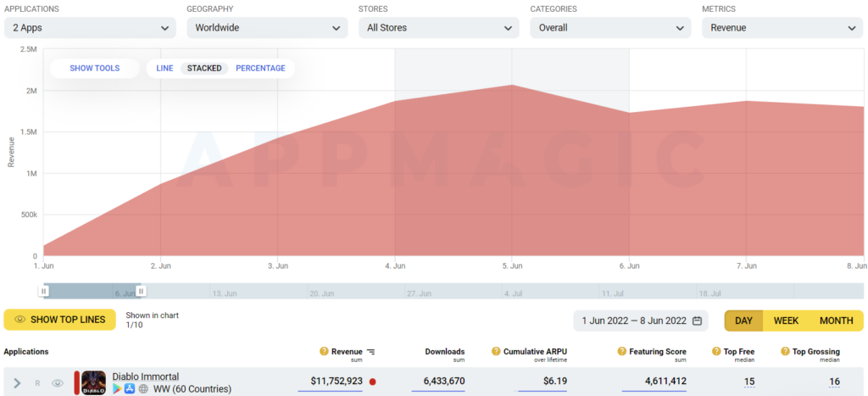This screenshot has width=868, height=396.
Task: Click the Top Grossing help icon
Action: tap(784, 352)
